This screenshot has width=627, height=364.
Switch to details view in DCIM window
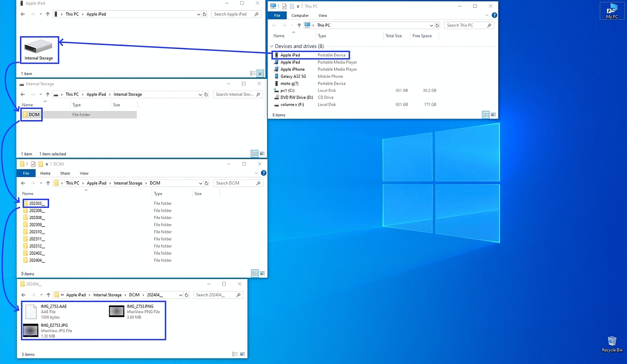tap(255, 273)
